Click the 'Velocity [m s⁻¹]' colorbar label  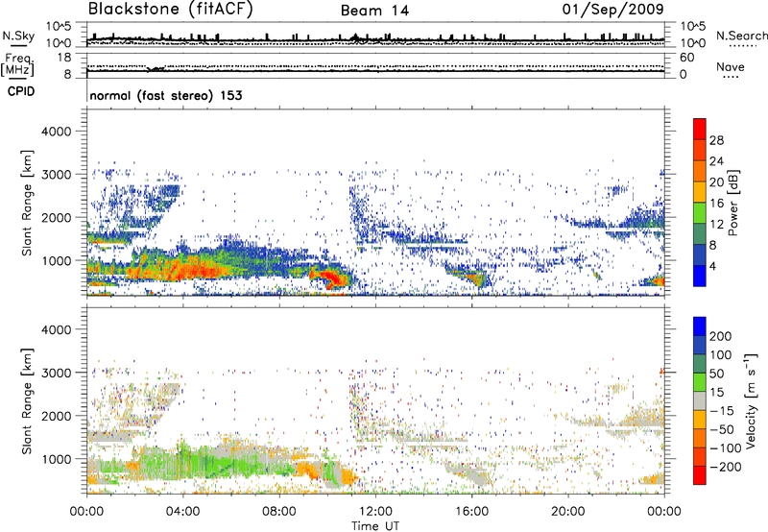coord(751,400)
